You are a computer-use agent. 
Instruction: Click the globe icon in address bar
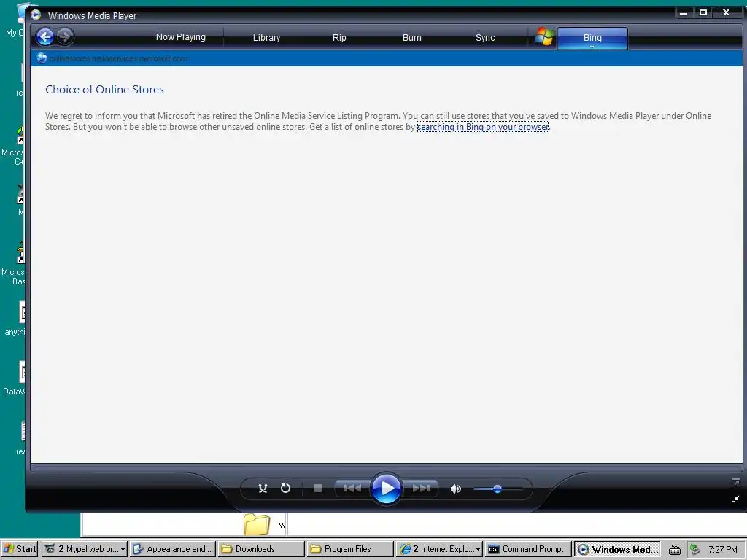tap(42, 58)
